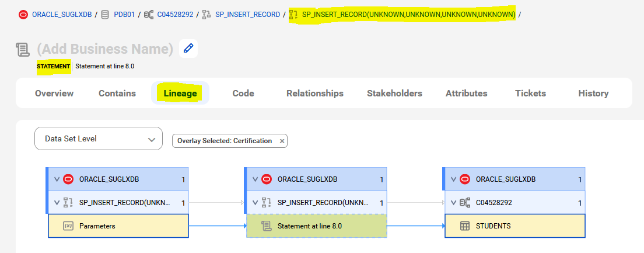Image resolution: width=644 pixels, height=253 pixels.
Task: Open the History tab
Action: point(593,93)
